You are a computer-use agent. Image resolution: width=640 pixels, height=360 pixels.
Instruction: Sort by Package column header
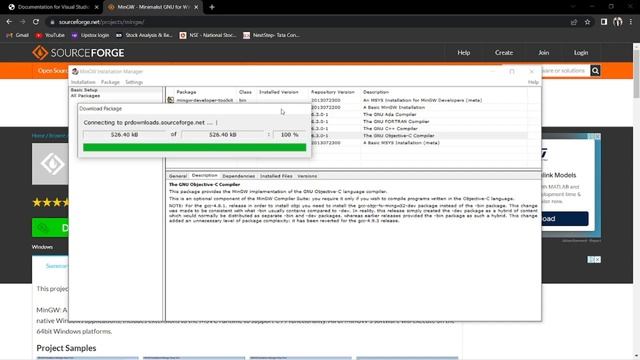(186, 92)
